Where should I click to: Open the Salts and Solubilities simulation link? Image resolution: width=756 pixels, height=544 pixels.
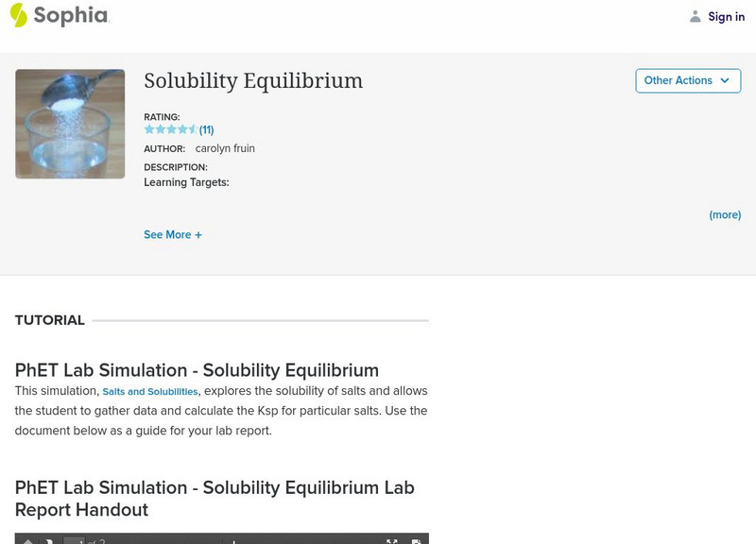coord(150,392)
